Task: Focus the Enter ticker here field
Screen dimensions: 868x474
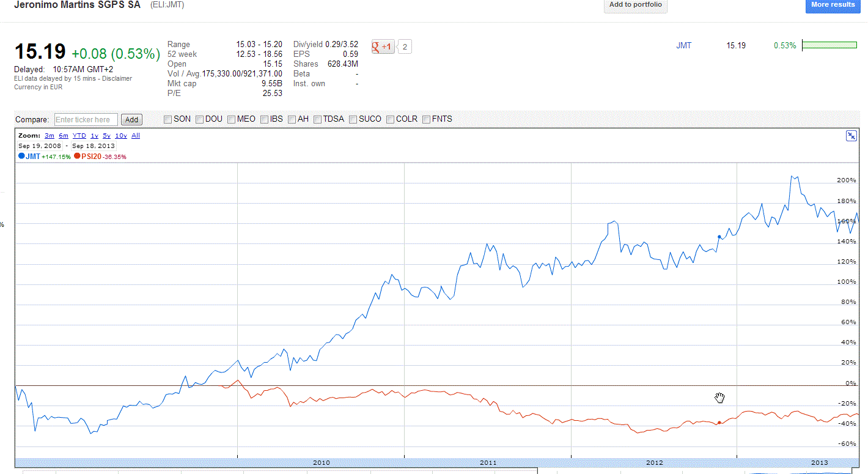Action: pos(86,120)
